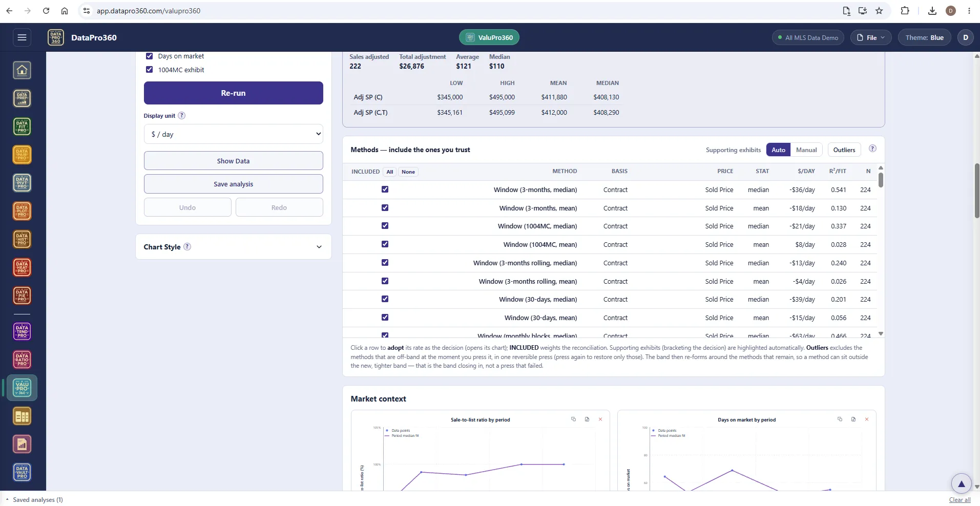Close the Days on market chart

(x=867, y=419)
